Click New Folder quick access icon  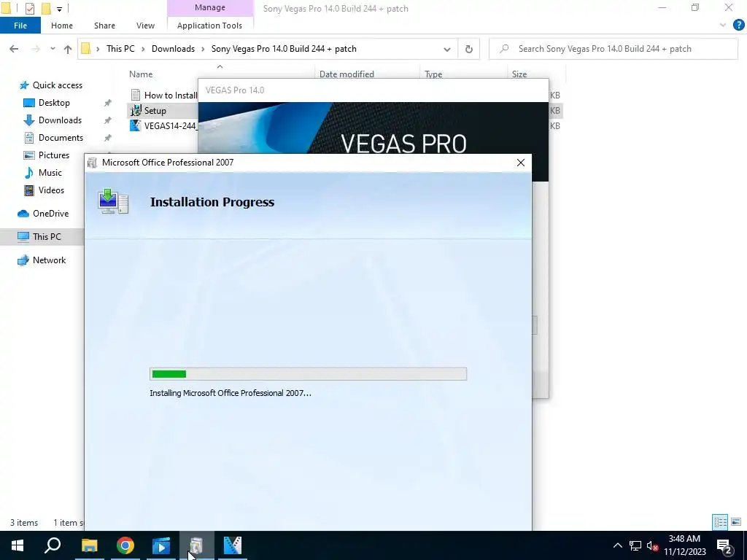pyautogui.click(x=46, y=8)
